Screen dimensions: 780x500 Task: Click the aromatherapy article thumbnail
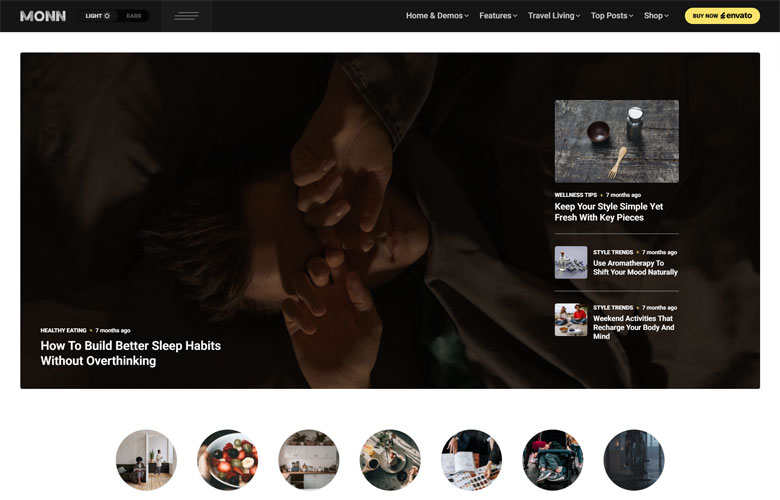571,262
